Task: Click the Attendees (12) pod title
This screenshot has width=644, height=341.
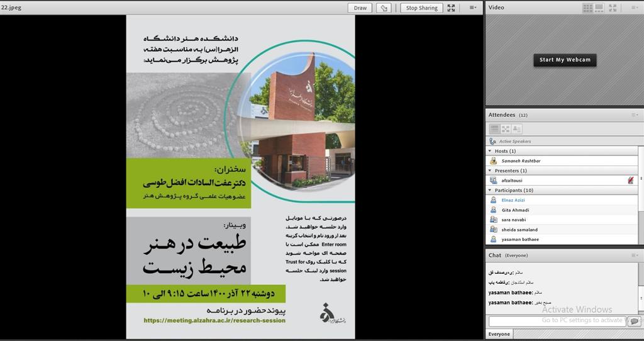Action: tap(508, 115)
